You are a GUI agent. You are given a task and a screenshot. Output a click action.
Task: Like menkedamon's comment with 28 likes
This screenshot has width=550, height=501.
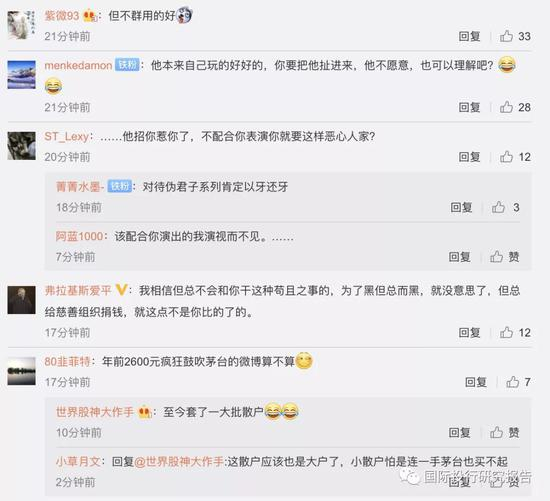pos(506,107)
